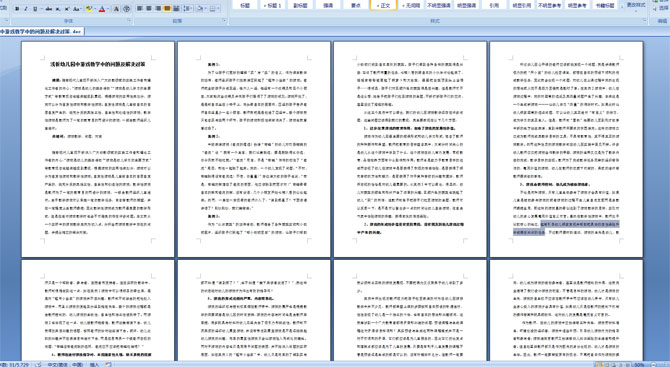Apply the 明显参考 style
Image resolution: width=670 pixels, height=367 pixels.
[577, 5]
